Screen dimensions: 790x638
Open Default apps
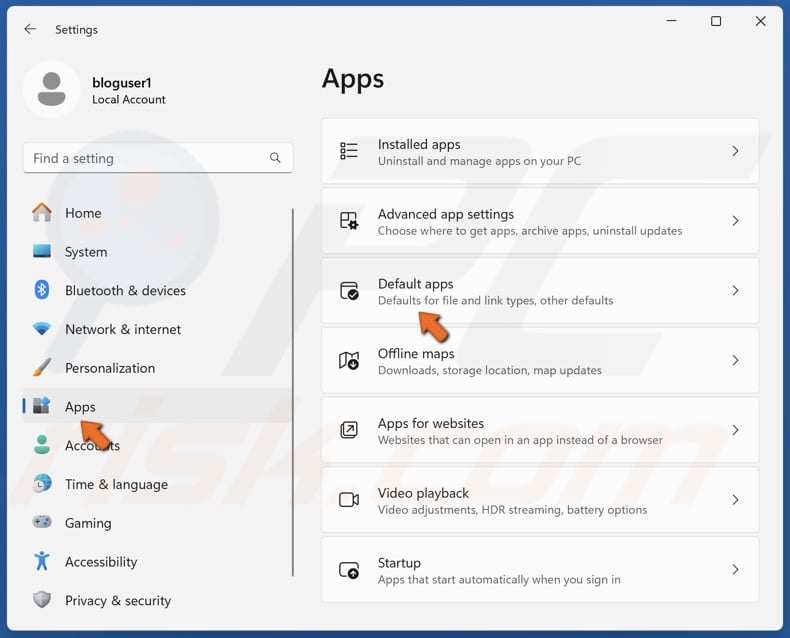click(540, 291)
